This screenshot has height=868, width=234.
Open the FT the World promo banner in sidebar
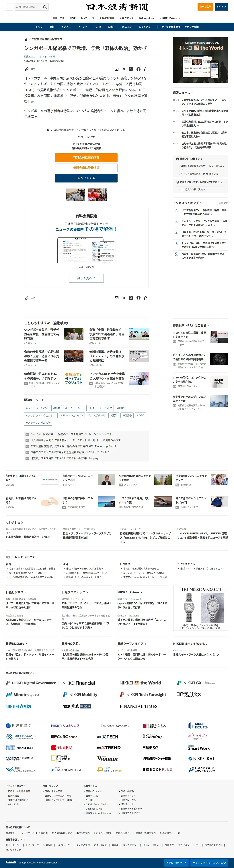point(200,60)
